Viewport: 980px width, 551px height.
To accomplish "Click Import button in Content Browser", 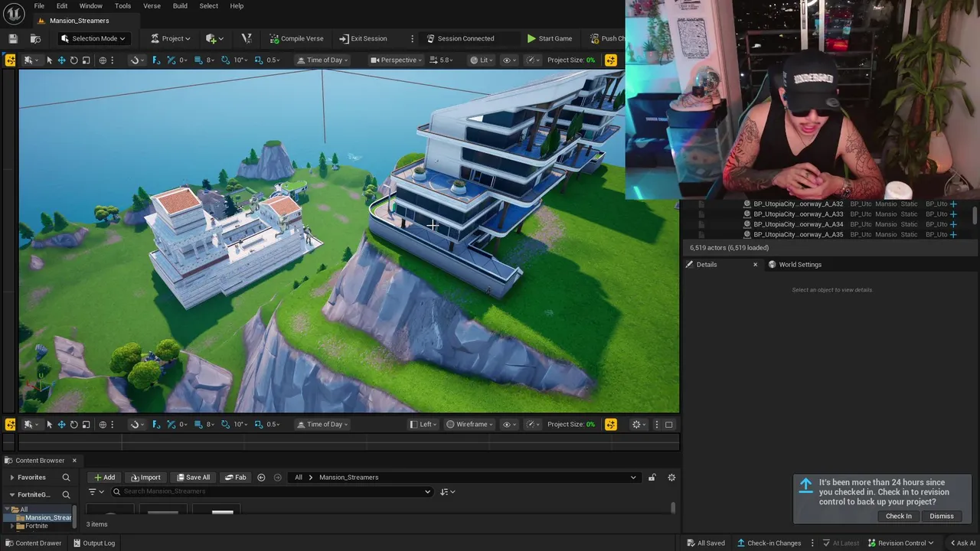I will click(x=145, y=478).
